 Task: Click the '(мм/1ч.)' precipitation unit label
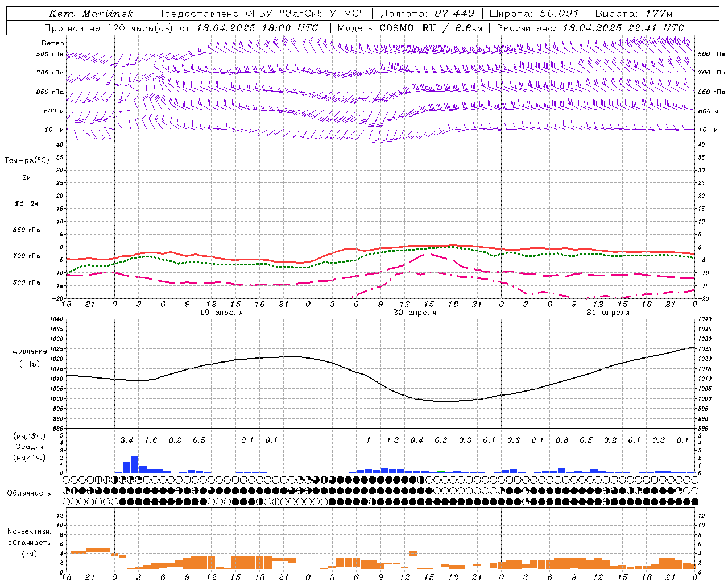[30, 458]
